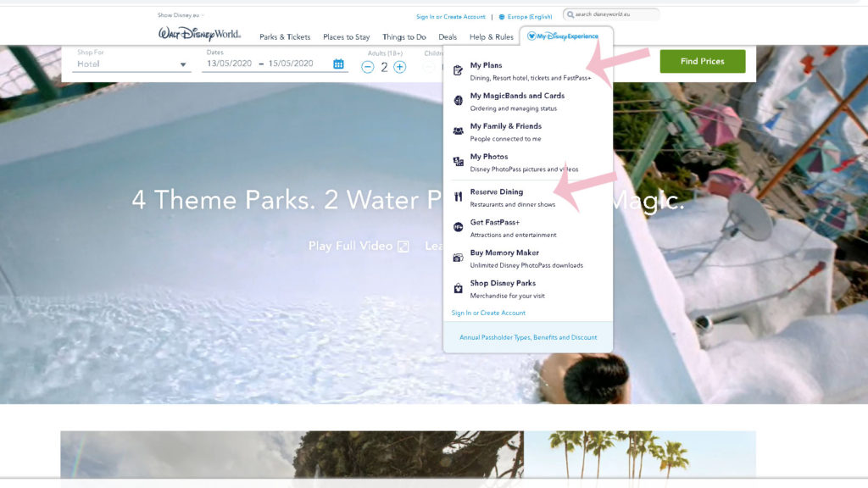868x488 pixels.
Task: Click the promo image left of the palm trees
Action: (292, 454)
